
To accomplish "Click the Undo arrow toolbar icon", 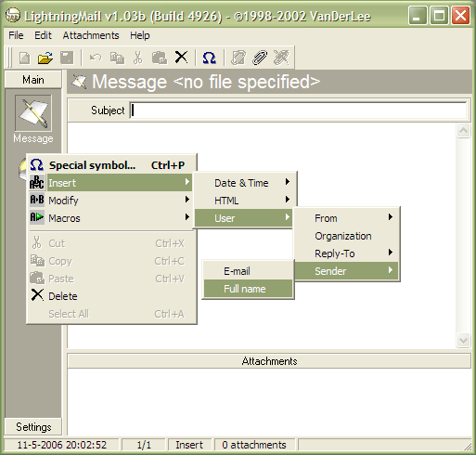I will point(96,58).
